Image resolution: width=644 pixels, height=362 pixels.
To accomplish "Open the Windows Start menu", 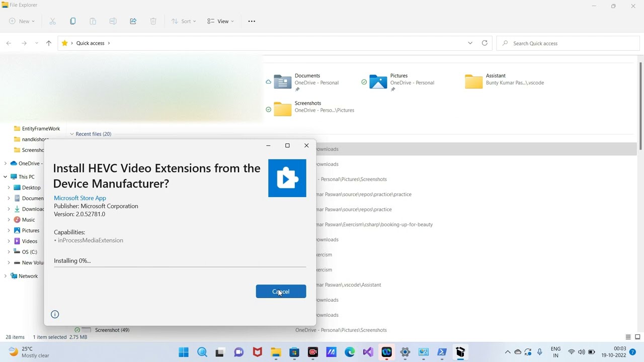I will pos(184,352).
